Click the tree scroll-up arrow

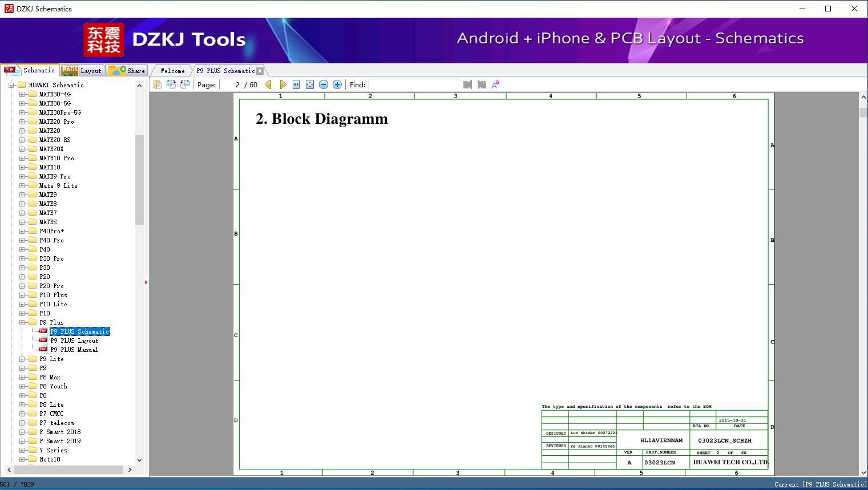139,86
